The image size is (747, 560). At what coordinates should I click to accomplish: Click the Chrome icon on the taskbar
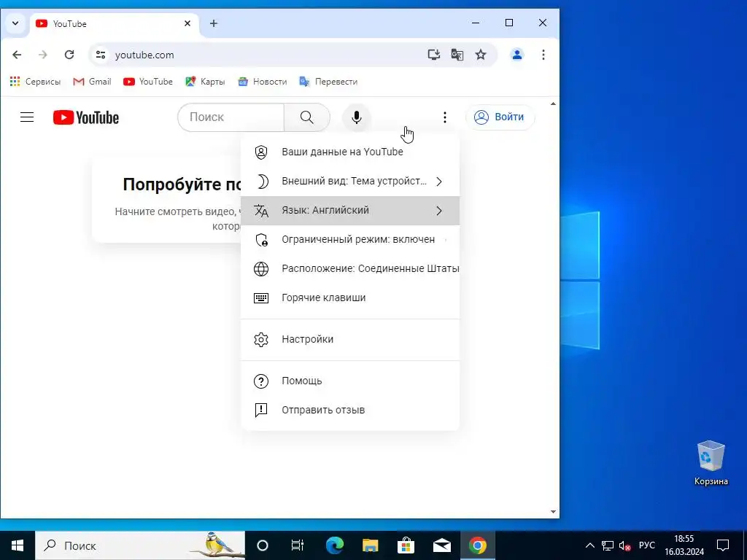(x=477, y=545)
